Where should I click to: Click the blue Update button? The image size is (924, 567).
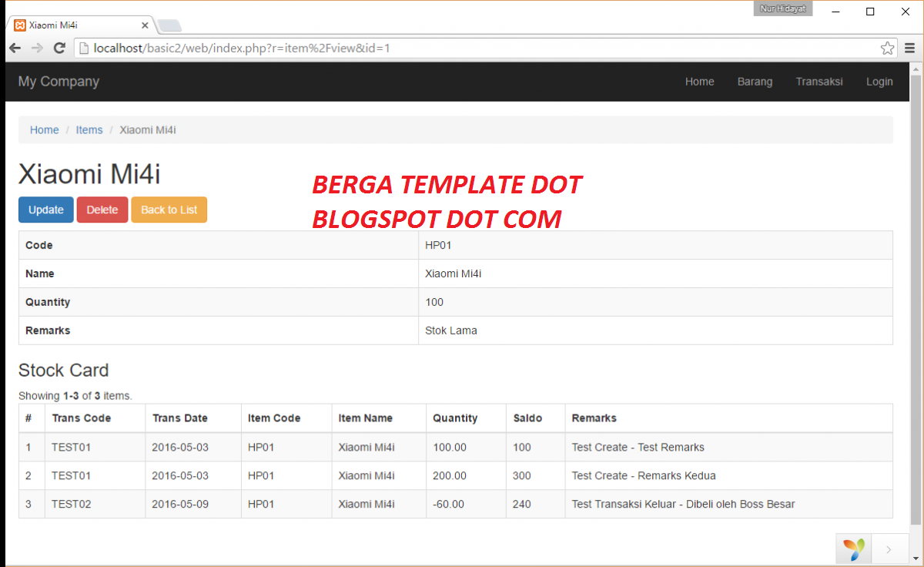(46, 210)
